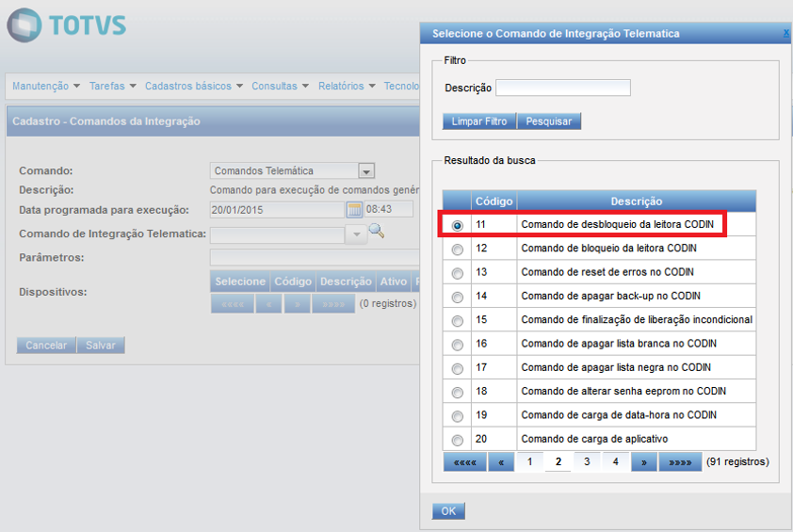793x532 pixels.
Task: Click "Comando de apagar back-up no CODIN"
Action: [x=610, y=296]
